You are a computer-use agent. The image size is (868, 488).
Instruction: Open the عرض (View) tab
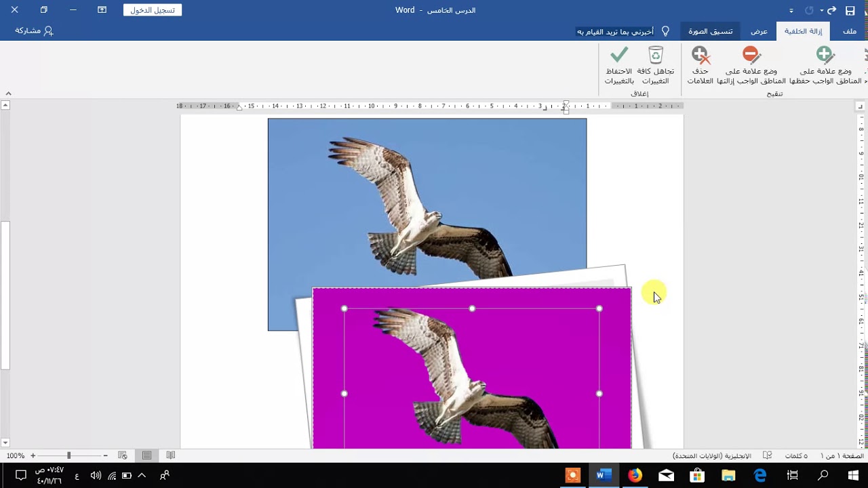tap(759, 31)
